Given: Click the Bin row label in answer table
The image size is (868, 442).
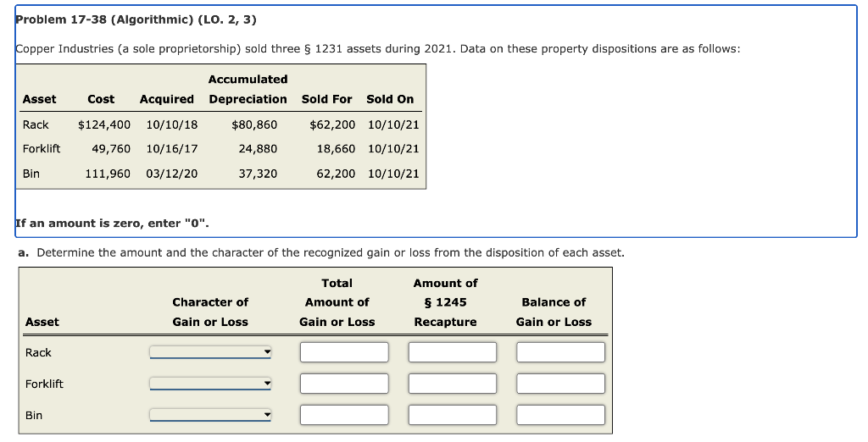Looking at the screenshot, I should [34, 416].
